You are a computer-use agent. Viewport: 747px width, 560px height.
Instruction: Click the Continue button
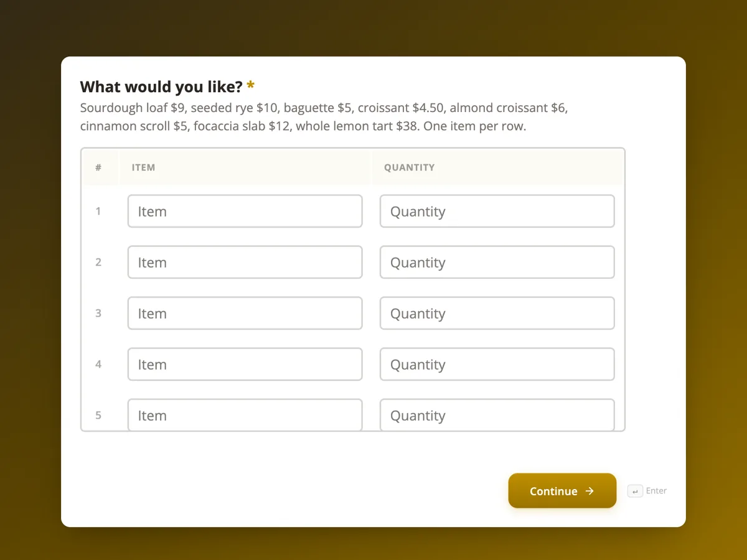pyautogui.click(x=562, y=491)
